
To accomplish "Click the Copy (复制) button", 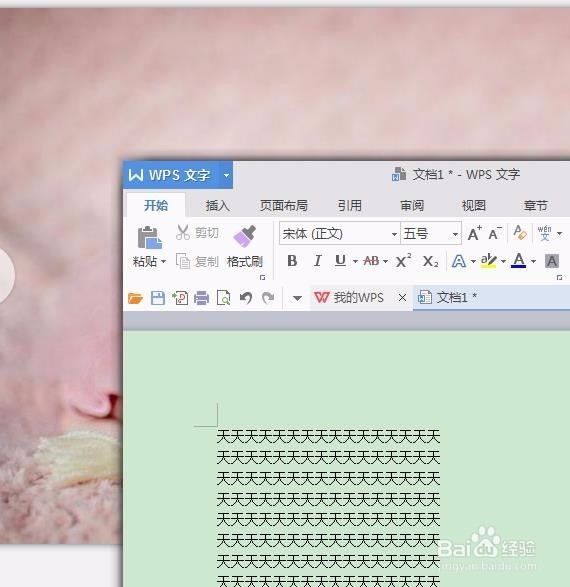I will pyautogui.click(x=197, y=261).
